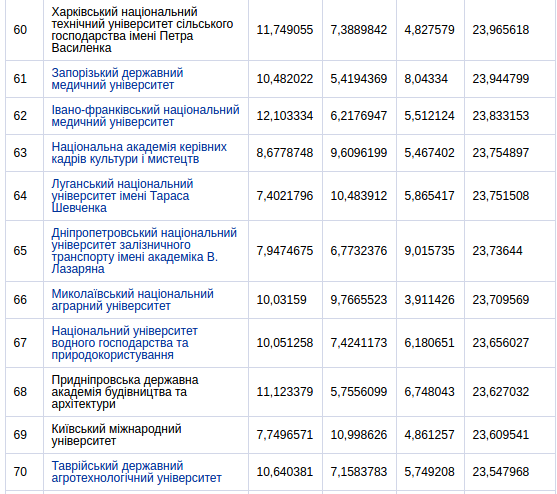The image size is (557, 494).
Task: Click the total score 23,547968
Action: coord(501,472)
